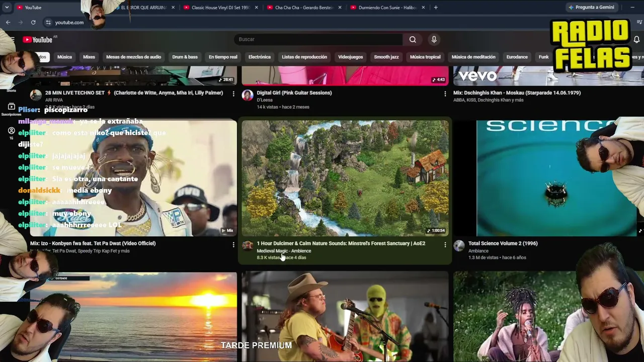This screenshot has height=362, width=644.
Task: Click the search magnifier button
Action: (413, 39)
